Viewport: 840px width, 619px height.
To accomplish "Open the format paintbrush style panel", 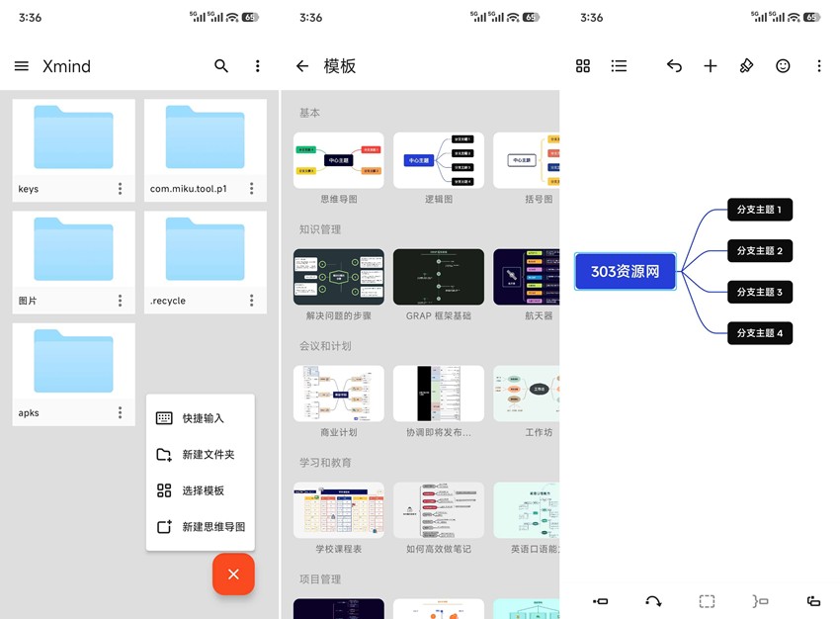I will point(746,66).
